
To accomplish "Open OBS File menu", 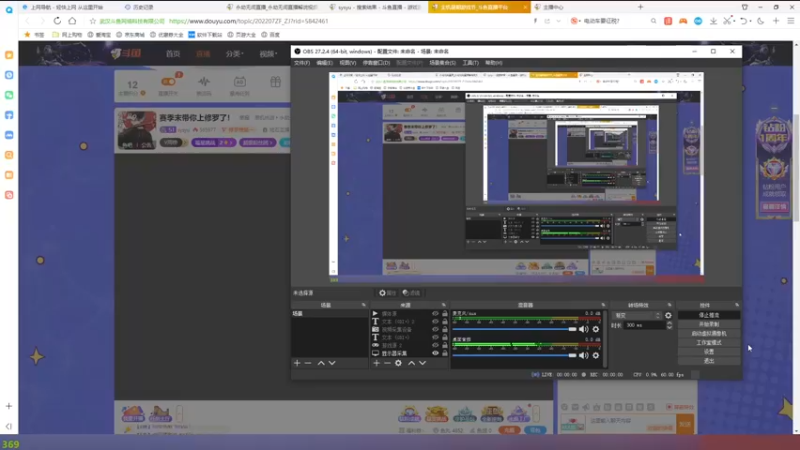I will tap(302, 63).
